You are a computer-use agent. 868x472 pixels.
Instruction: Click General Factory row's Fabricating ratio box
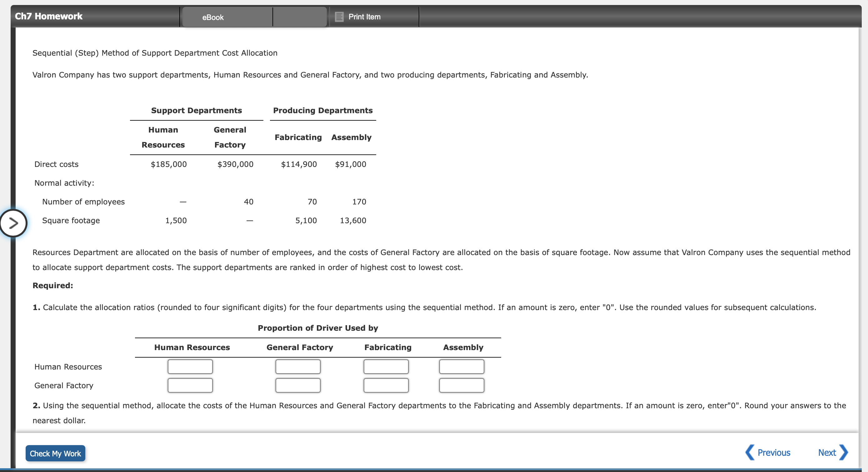coord(386,385)
